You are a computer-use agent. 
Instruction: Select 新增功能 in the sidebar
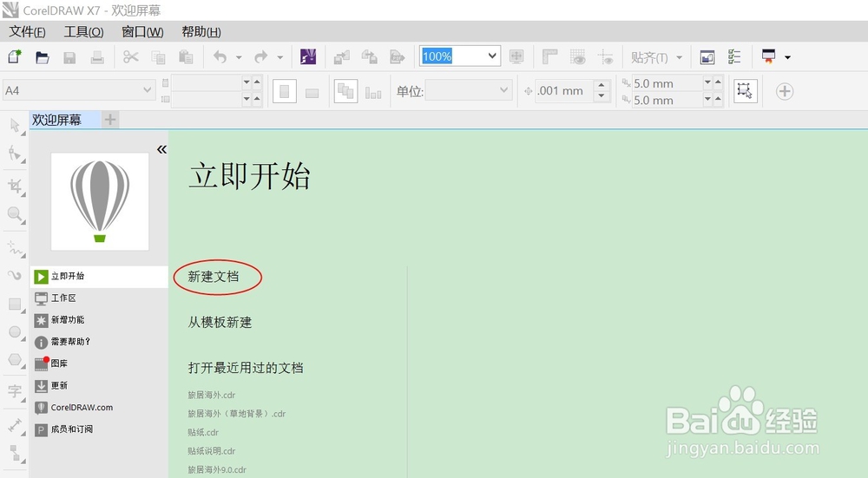click(x=99, y=320)
